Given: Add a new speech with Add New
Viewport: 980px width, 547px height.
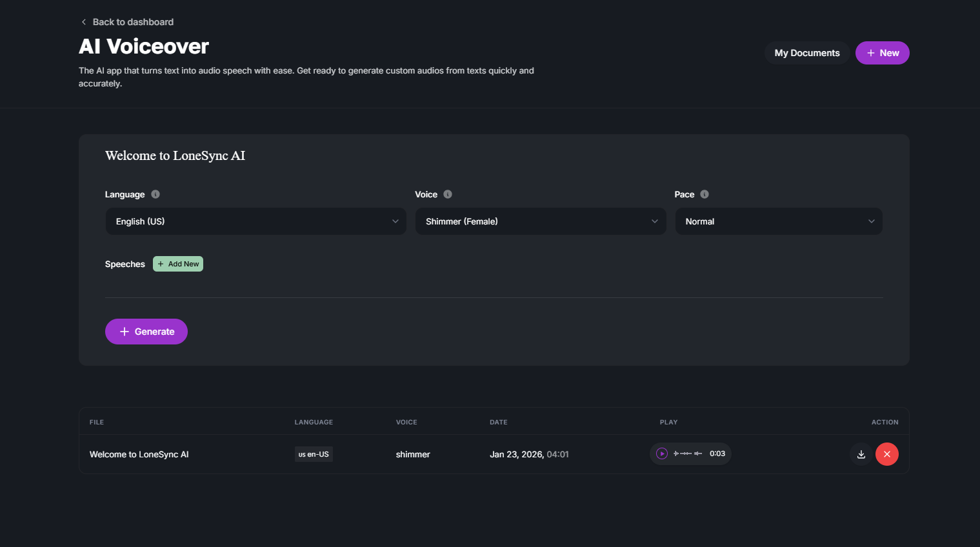Looking at the screenshot, I should [x=178, y=264].
